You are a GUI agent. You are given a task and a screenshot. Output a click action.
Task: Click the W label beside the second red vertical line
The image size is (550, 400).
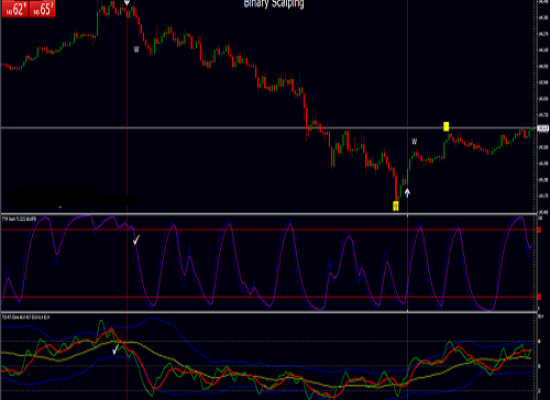tap(414, 142)
